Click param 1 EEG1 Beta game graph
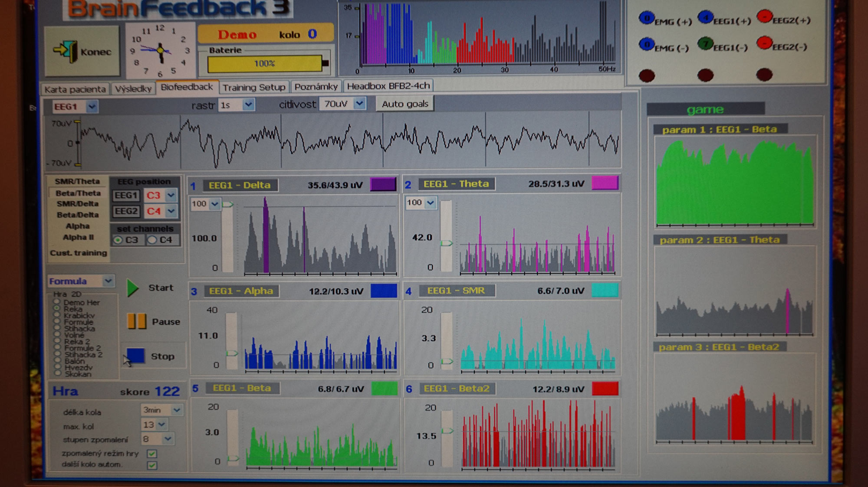The height and width of the screenshot is (487, 868). (x=735, y=181)
